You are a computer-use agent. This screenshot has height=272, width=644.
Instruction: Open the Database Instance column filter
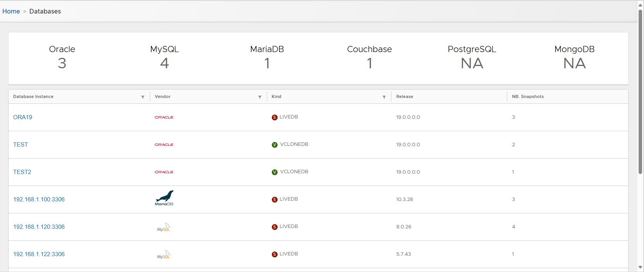[143, 97]
